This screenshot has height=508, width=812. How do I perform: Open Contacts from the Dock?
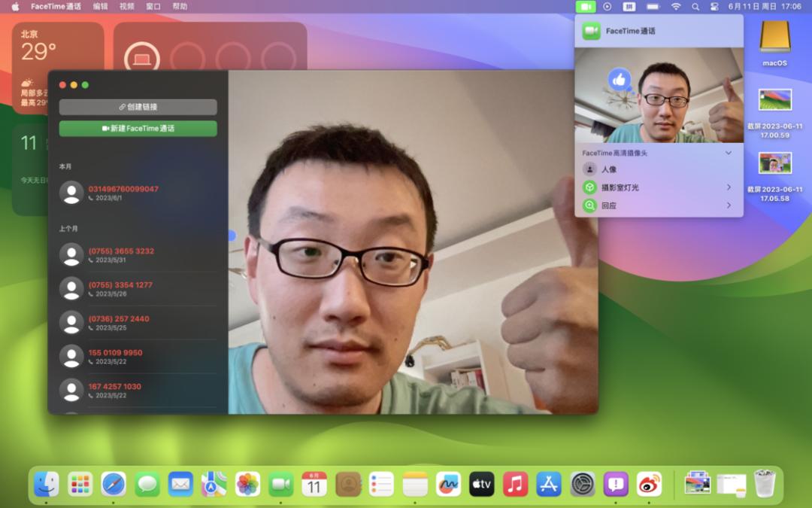pos(348,484)
